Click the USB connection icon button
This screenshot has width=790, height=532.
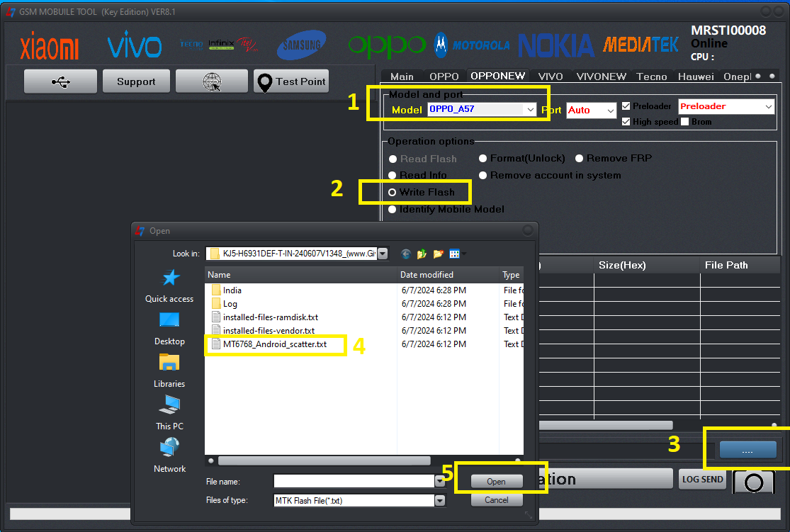click(61, 81)
